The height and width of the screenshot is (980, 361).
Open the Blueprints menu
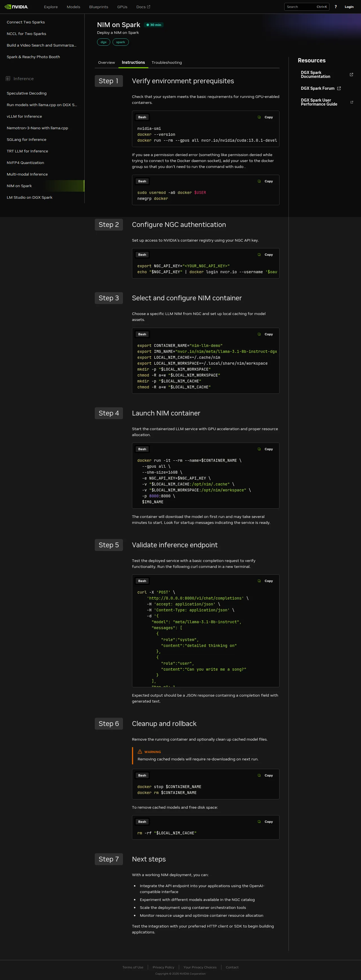coord(98,7)
